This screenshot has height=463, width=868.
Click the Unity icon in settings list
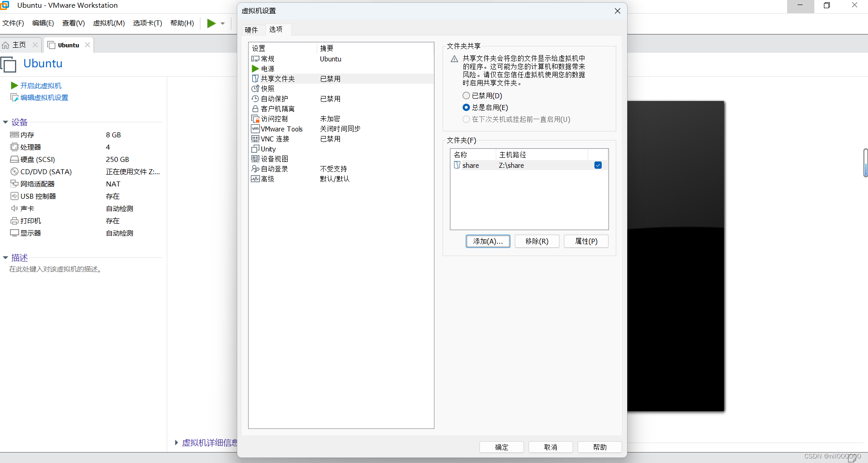coord(255,149)
